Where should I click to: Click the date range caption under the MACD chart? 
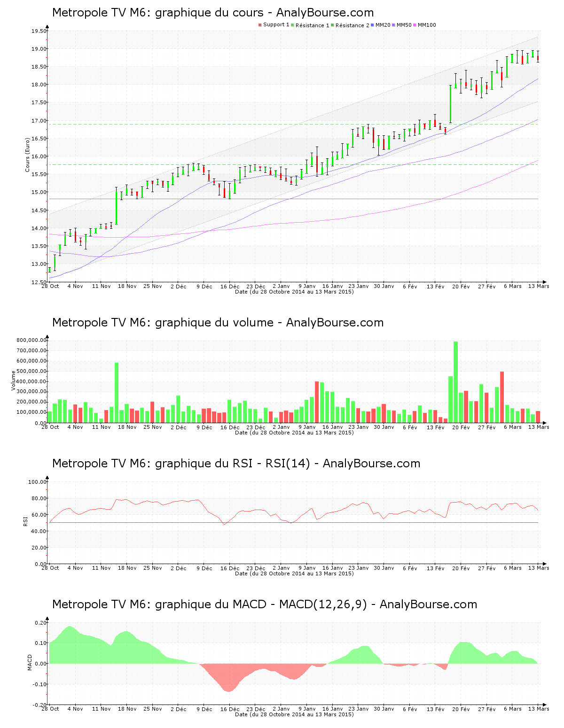pos(294,714)
